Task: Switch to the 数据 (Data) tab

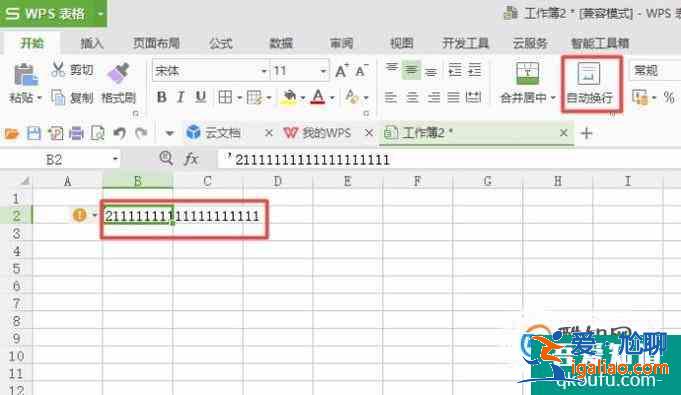Action: (x=281, y=43)
